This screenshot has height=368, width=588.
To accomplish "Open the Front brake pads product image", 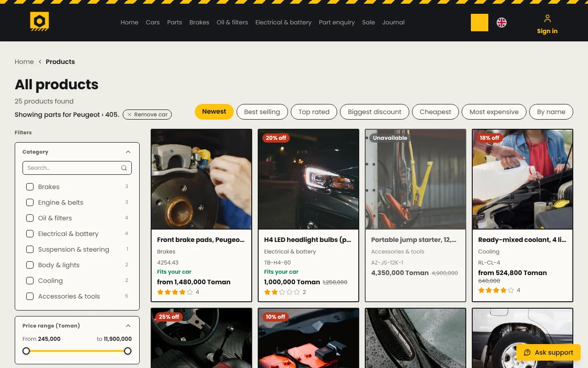I will (202, 179).
